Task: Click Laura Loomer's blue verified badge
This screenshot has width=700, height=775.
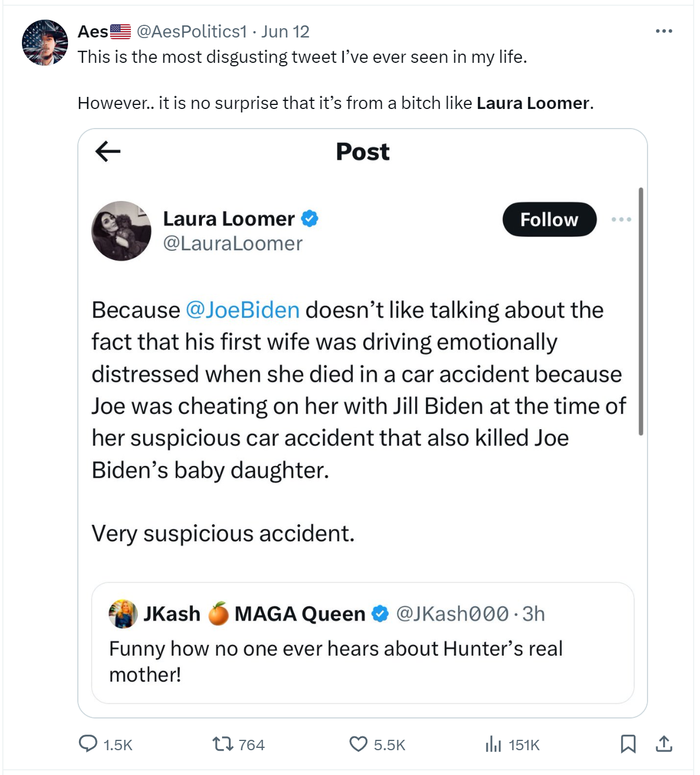Action: tap(310, 219)
